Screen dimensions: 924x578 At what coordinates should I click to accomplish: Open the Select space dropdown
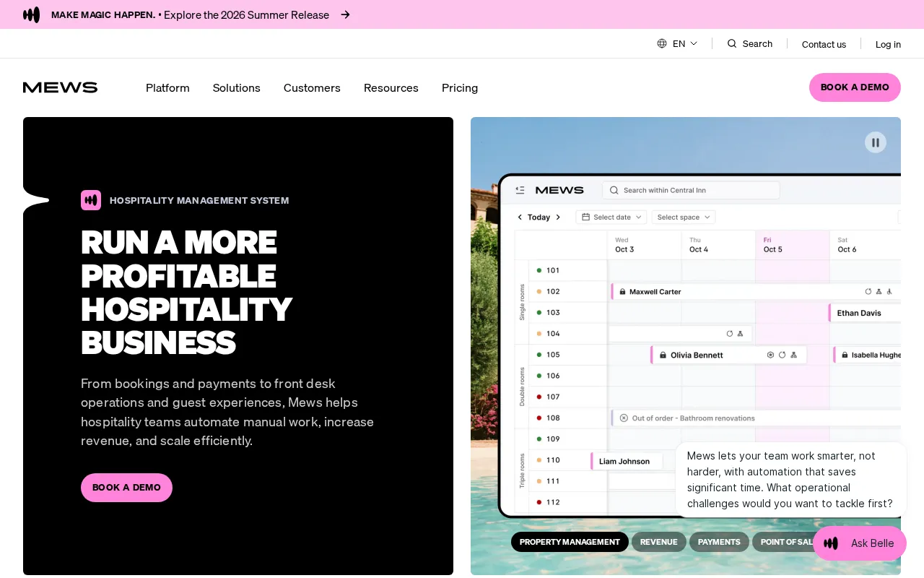coord(683,217)
